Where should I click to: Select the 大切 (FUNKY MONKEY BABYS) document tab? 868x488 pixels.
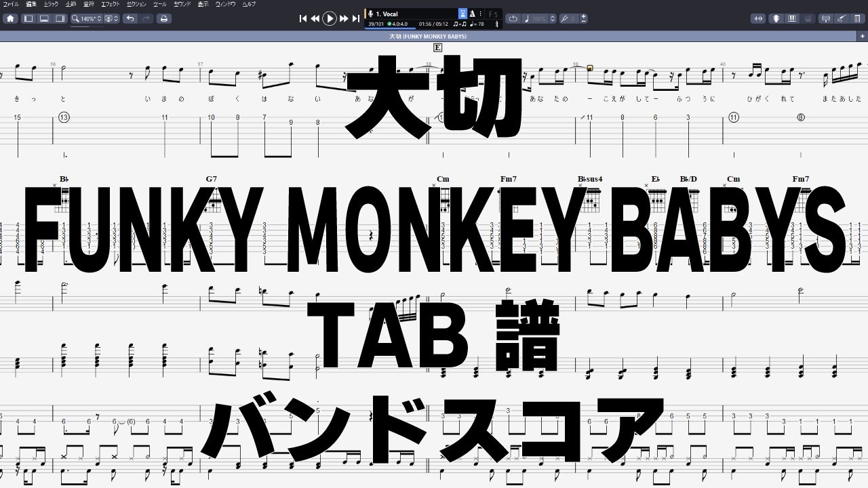(428, 35)
